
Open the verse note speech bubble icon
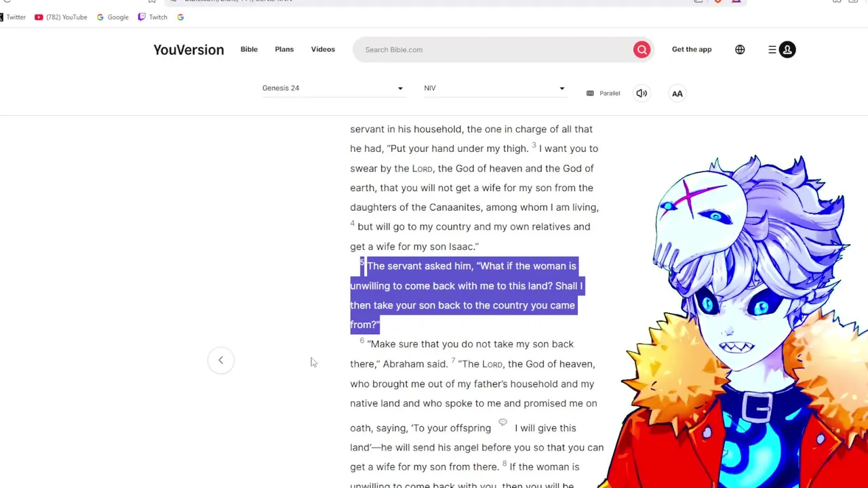coord(502,422)
